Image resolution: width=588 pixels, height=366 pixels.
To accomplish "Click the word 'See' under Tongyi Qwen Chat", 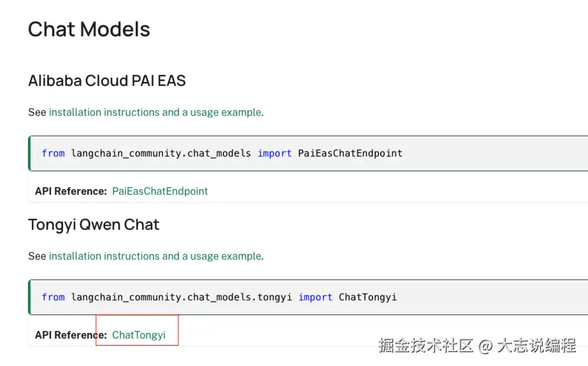I will [37, 256].
